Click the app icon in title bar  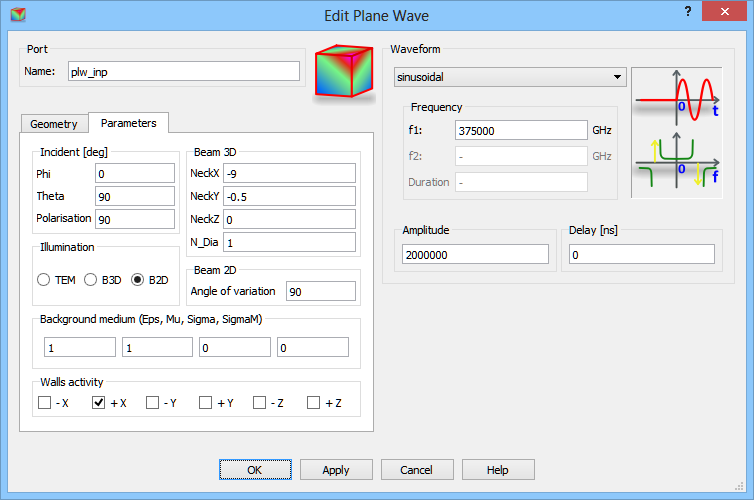(17, 14)
